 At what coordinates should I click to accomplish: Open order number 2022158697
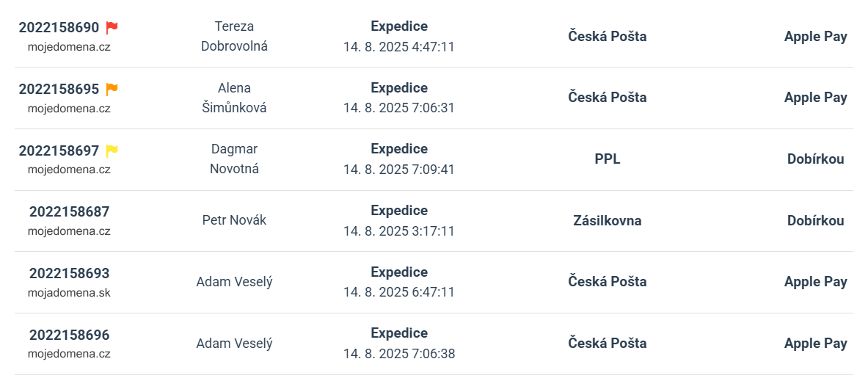pos(59,150)
